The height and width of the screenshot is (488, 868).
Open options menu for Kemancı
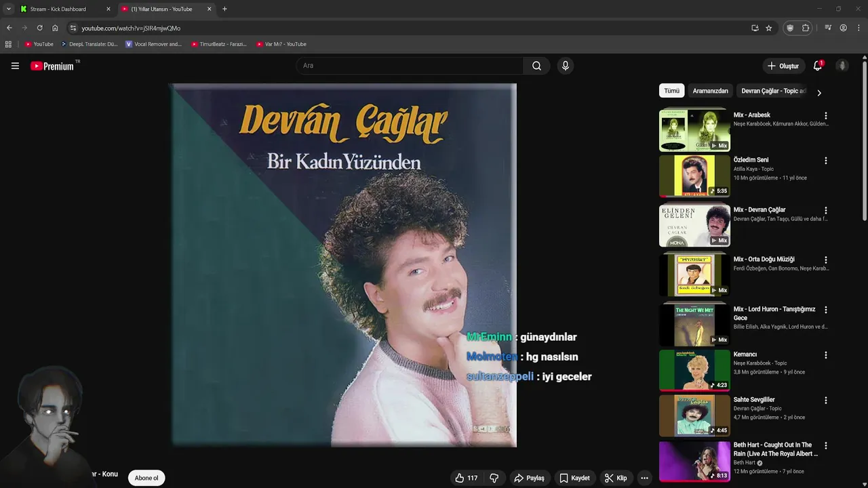tap(825, 355)
